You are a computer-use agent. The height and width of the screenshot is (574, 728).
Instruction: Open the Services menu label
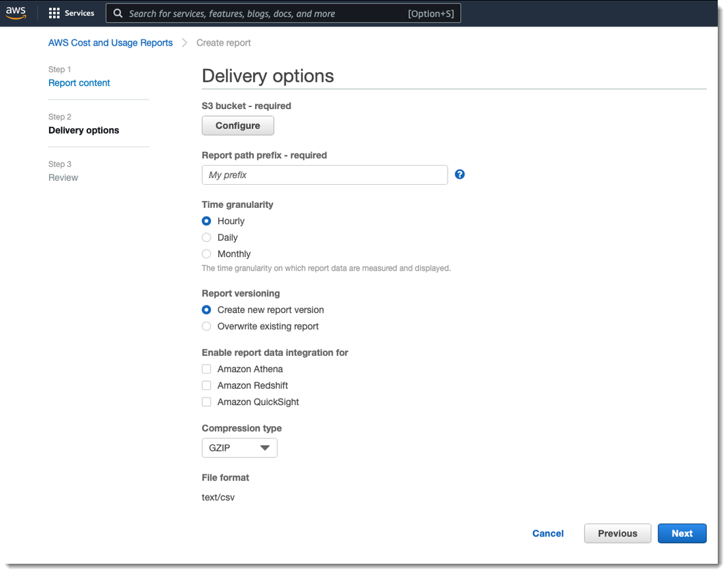(79, 13)
